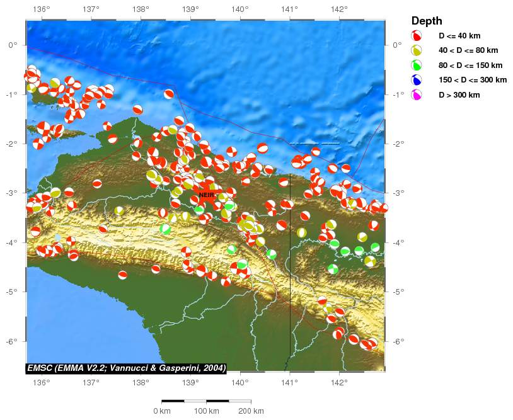The height and width of the screenshot is (420, 513).
Task: Open the EMSC EMMA V2.2 credit text
Action: click(x=126, y=368)
